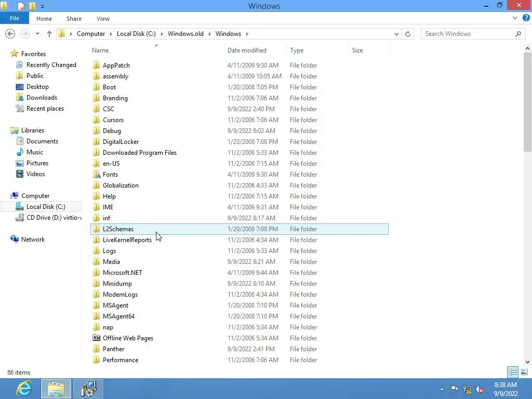
Task: Click the Offline Web Pages icon
Action: (x=97, y=338)
